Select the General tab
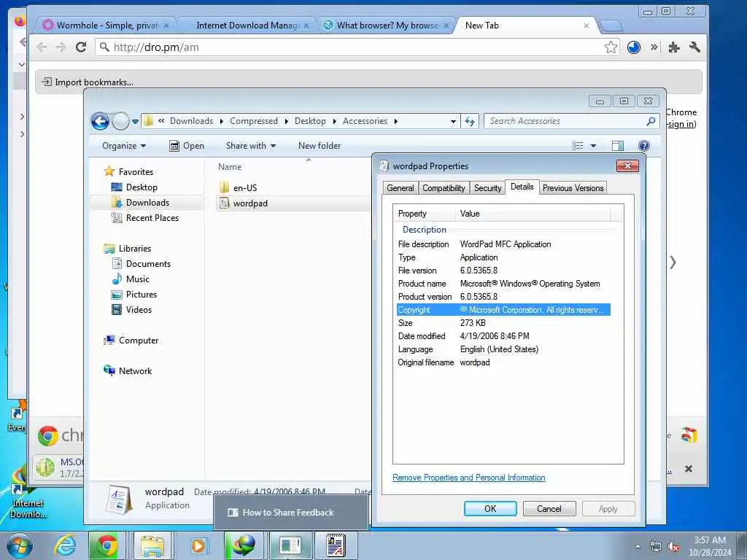747x560 pixels. tap(400, 188)
